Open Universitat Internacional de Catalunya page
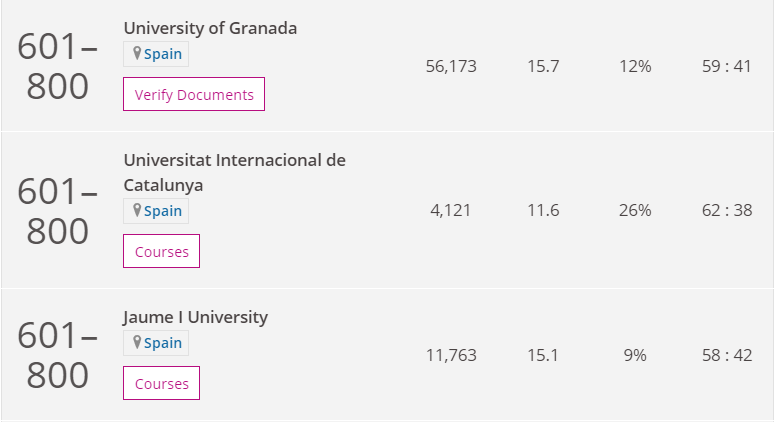 tap(234, 172)
